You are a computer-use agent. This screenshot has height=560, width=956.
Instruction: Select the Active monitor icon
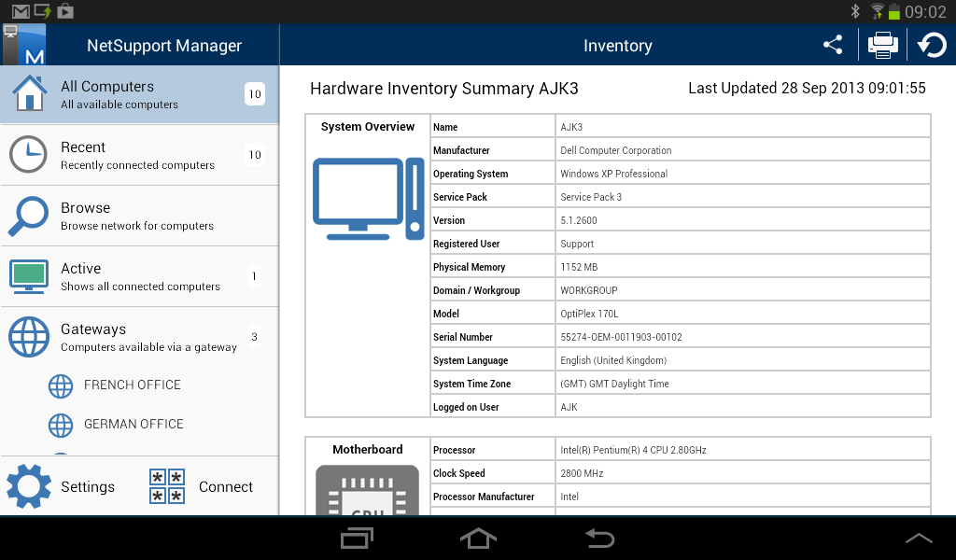(28, 276)
